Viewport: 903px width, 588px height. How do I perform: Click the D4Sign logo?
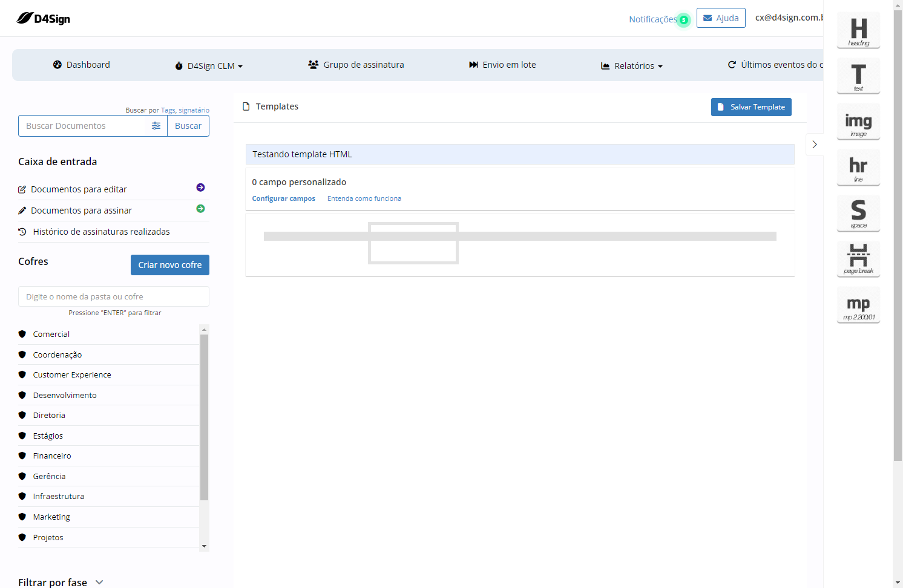click(44, 18)
